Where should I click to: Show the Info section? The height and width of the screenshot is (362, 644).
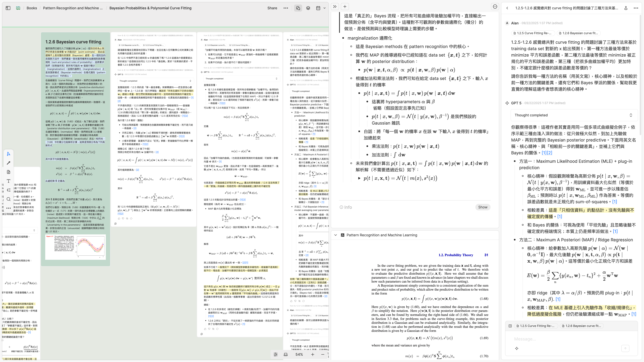click(482, 207)
